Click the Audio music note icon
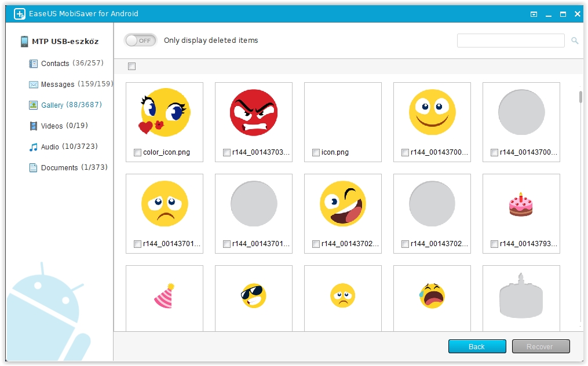Viewport: 588px width, 366px height. (34, 147)
